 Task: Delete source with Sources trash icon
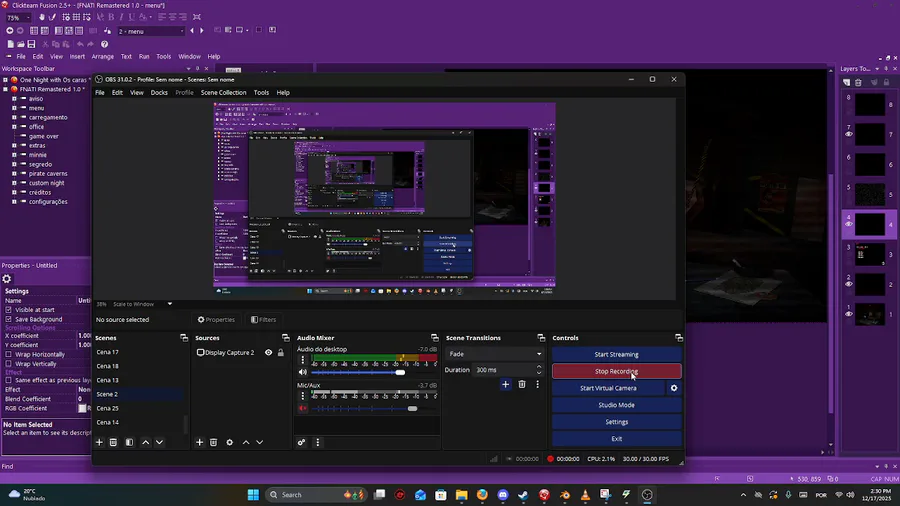(214, 442)
